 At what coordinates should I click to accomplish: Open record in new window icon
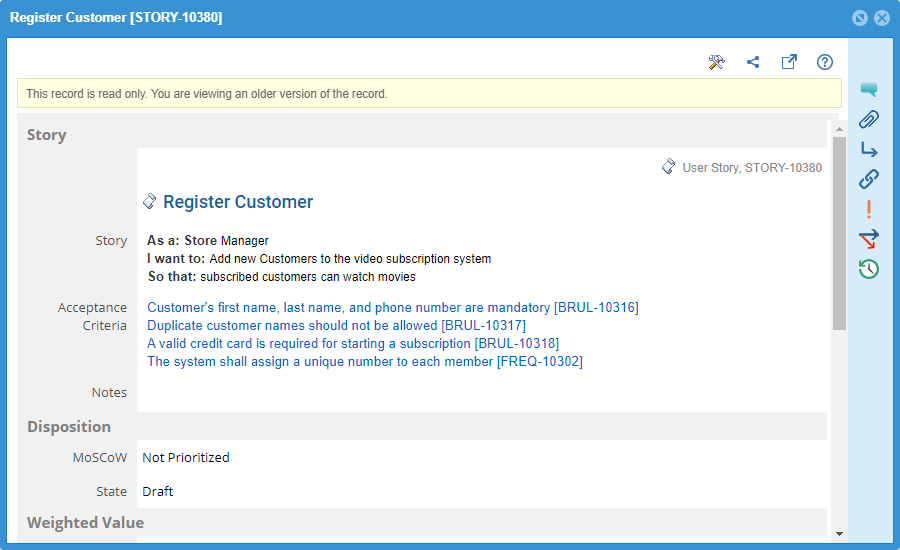(x=789, y=62)
